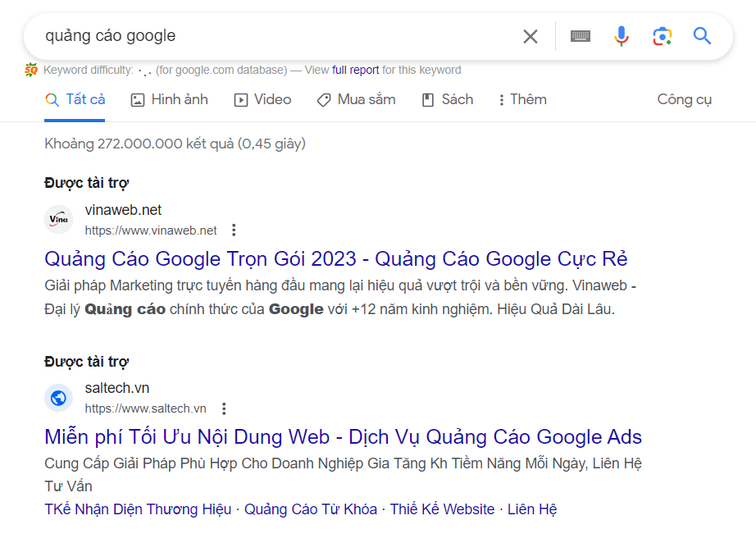Open the on-screen keyboard input tool
Screen dimensions: 756x543
point(581,36)
